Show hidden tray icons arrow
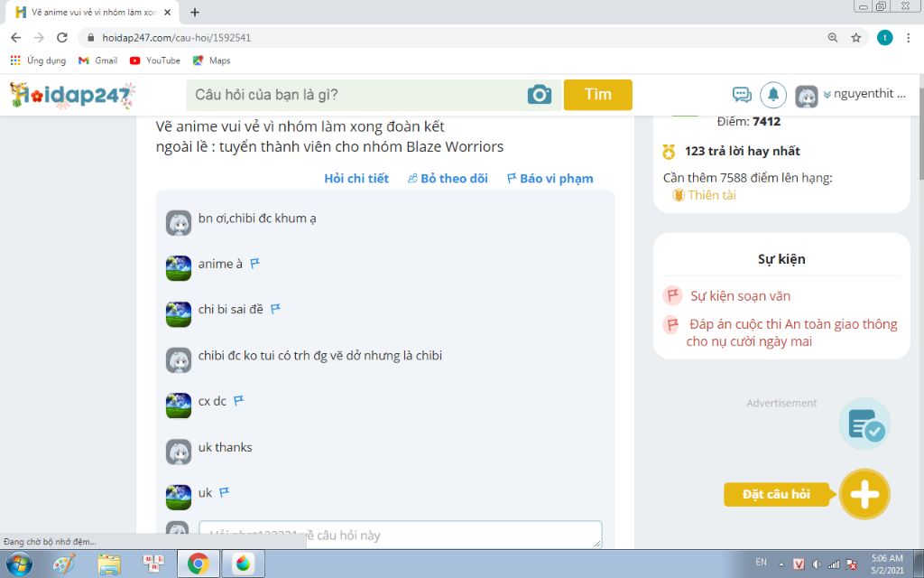 (781, 564)
